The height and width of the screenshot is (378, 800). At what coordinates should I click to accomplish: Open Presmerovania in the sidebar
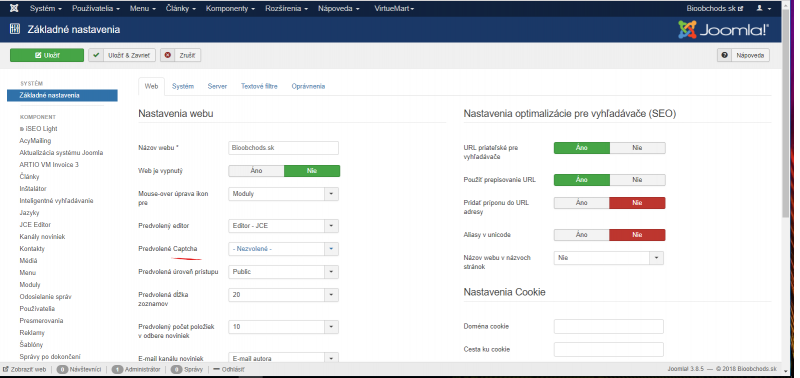tap(41, 321)
